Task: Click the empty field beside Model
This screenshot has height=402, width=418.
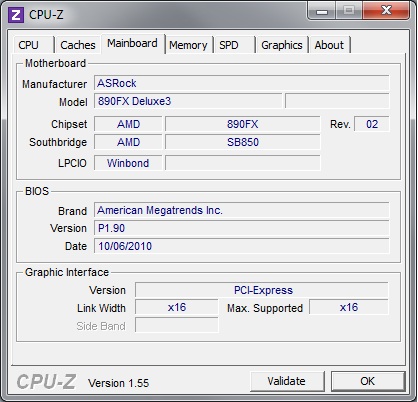Action: point(337,101)
